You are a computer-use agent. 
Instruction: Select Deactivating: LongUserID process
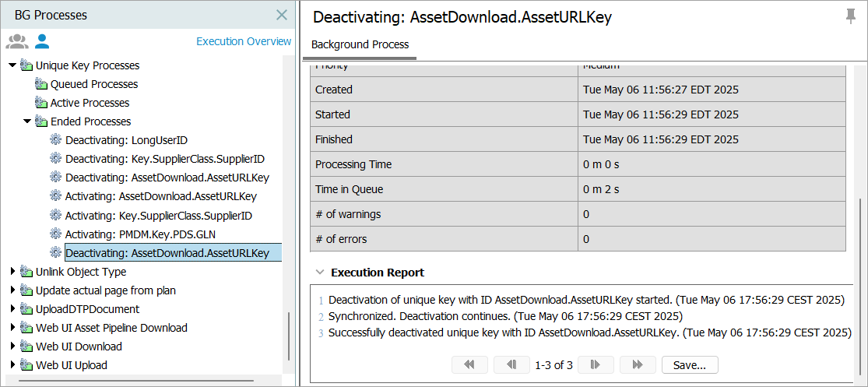pos(126,140)
